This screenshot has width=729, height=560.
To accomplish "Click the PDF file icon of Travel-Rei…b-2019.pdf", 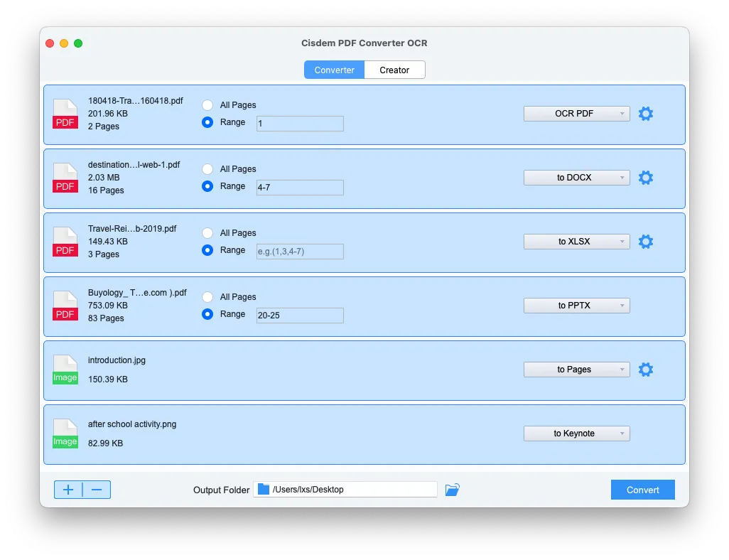I will click(x=65, y=242).
